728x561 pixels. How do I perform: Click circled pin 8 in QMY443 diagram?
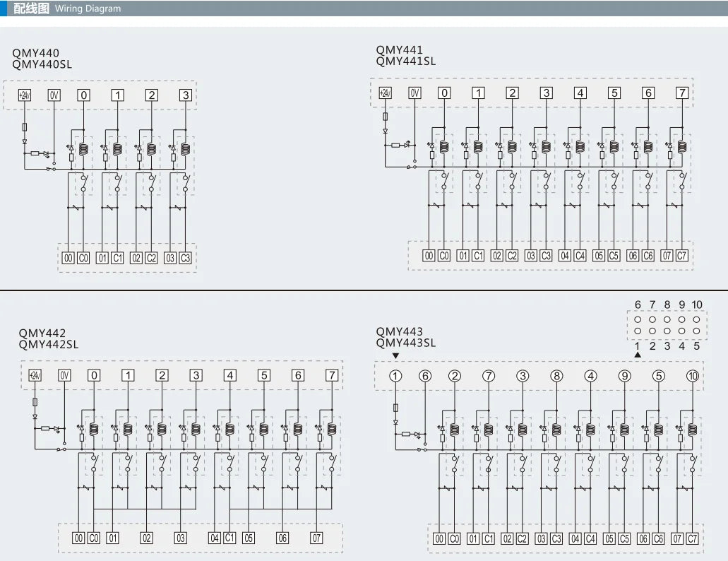coord(556,376)
